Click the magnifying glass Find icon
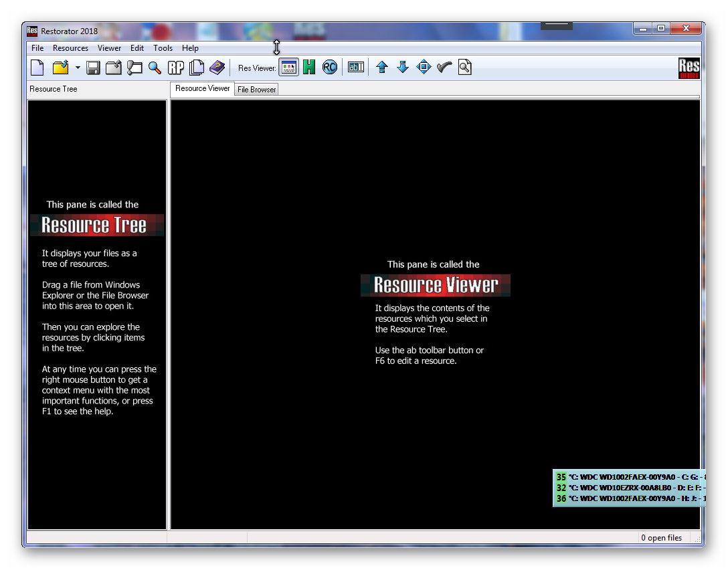Viewport: 728px width, 570px height. point(155,68)
